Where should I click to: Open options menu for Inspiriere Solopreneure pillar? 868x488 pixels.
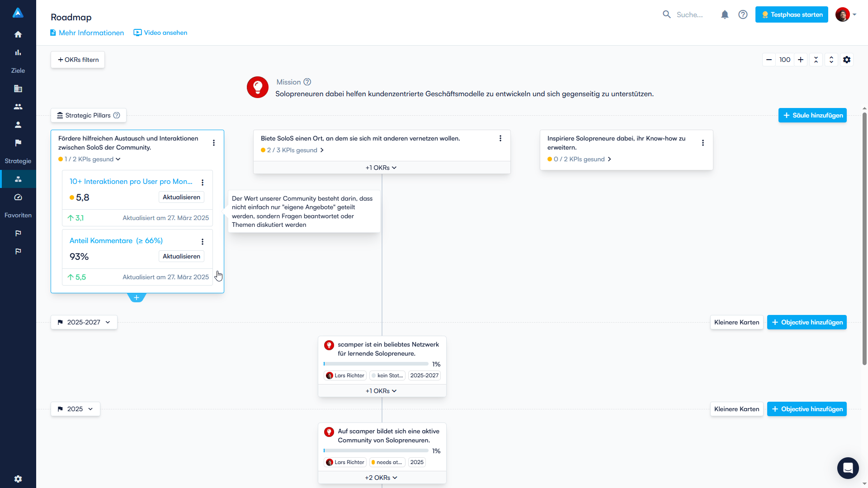tap(703, 143)
